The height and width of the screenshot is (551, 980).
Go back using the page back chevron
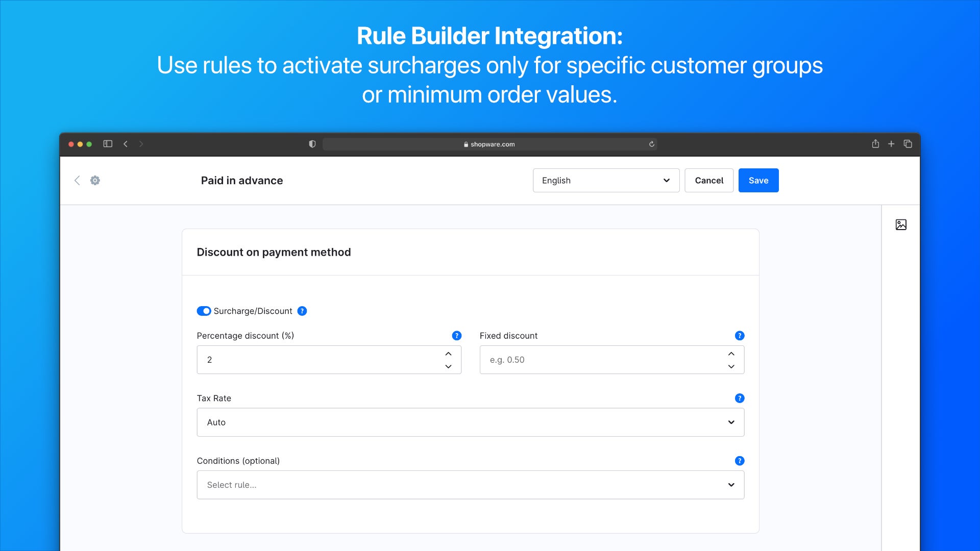point(77,181)
